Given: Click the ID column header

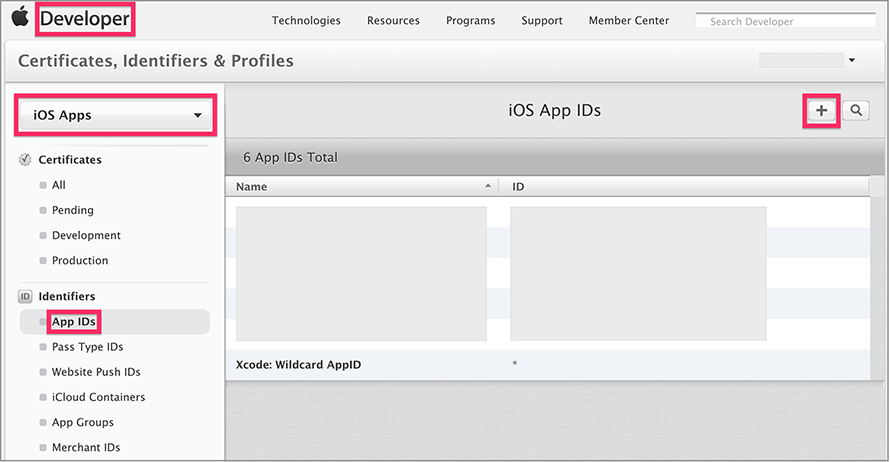Looking at the screenshot, I should click(690, 187).
